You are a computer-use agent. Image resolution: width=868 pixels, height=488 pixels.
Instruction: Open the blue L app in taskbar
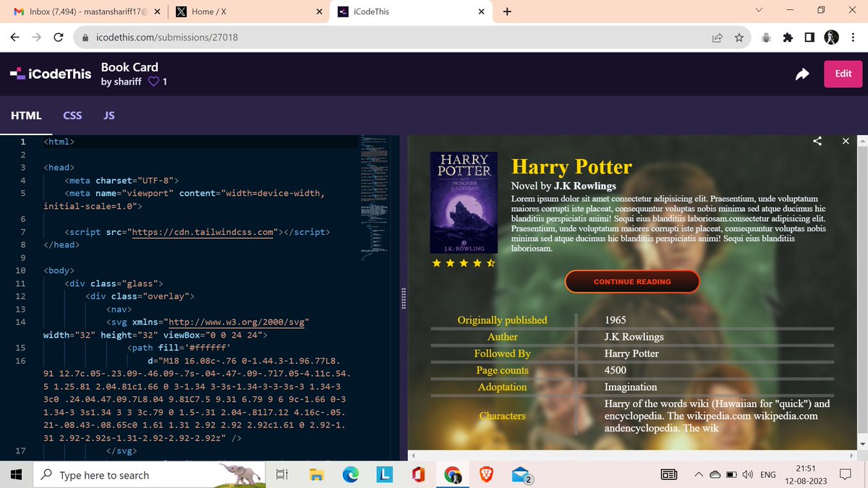[385, 475]
